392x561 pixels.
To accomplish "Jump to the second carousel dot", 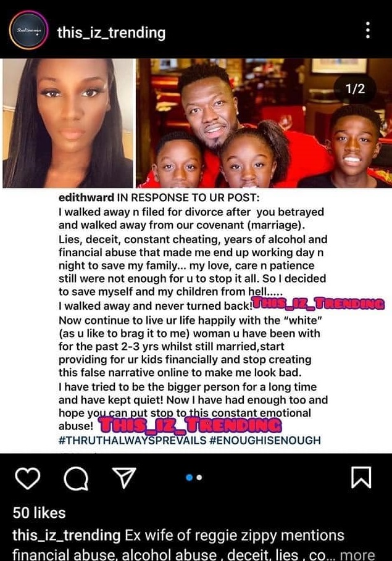I will pyautogui.click(x=199, y=477).
